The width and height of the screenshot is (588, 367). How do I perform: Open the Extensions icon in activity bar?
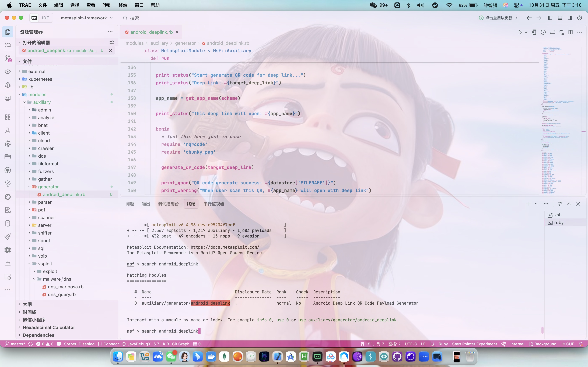click(x=8, y=117)
